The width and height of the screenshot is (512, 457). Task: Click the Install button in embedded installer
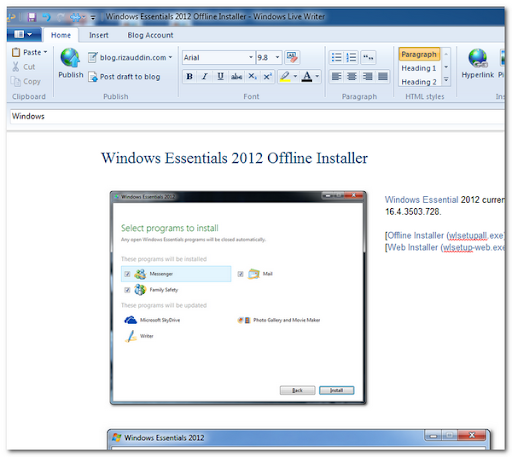coord(337,390)
